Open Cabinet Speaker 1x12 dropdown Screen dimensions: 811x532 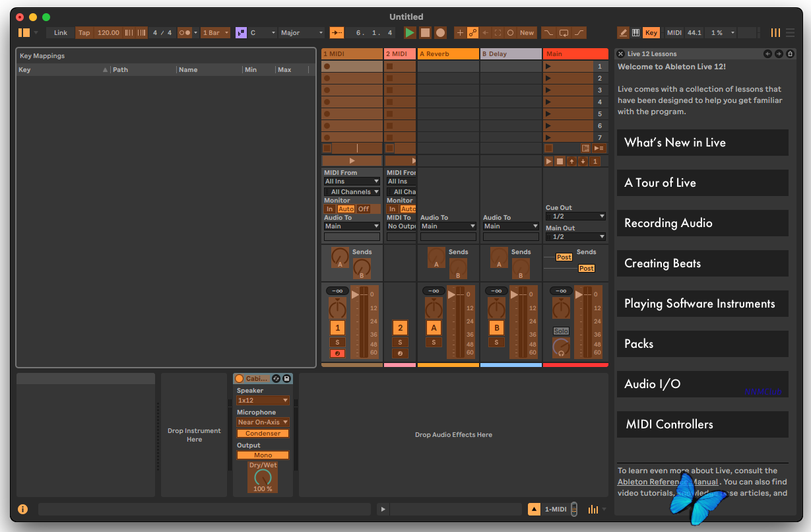[263, 400]
